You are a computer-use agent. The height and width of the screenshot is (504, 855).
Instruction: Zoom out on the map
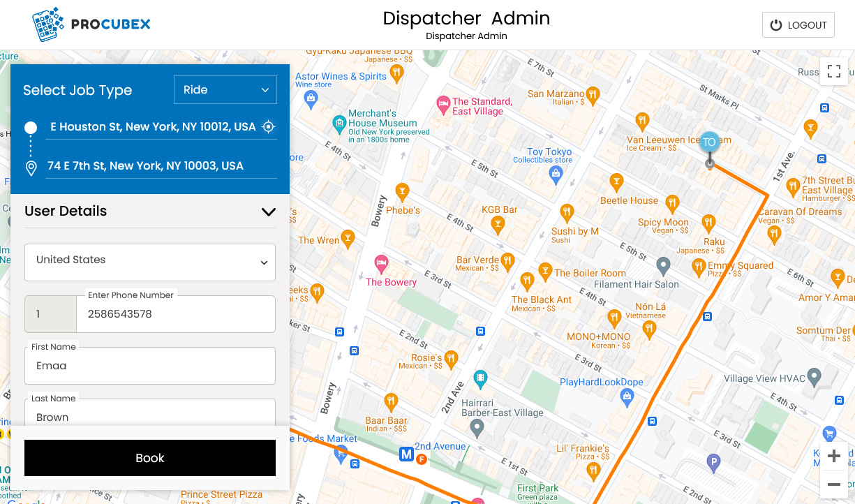[833, 484]
